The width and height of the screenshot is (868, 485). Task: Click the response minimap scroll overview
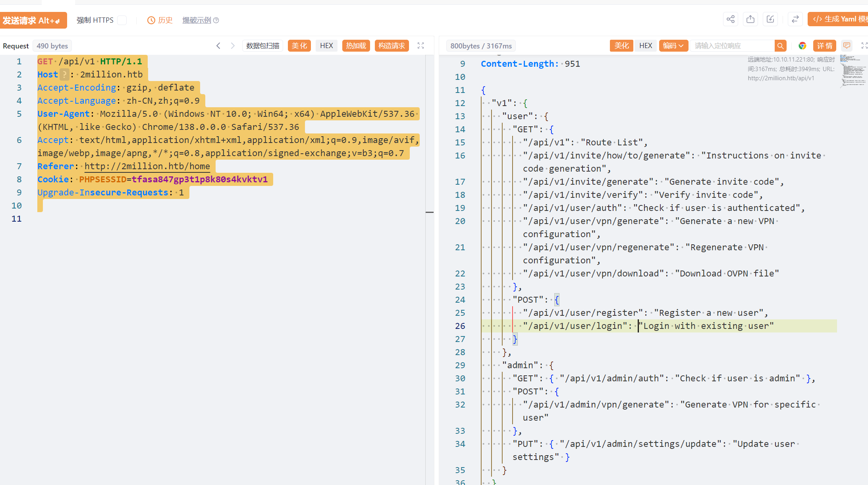coord(853,71)
